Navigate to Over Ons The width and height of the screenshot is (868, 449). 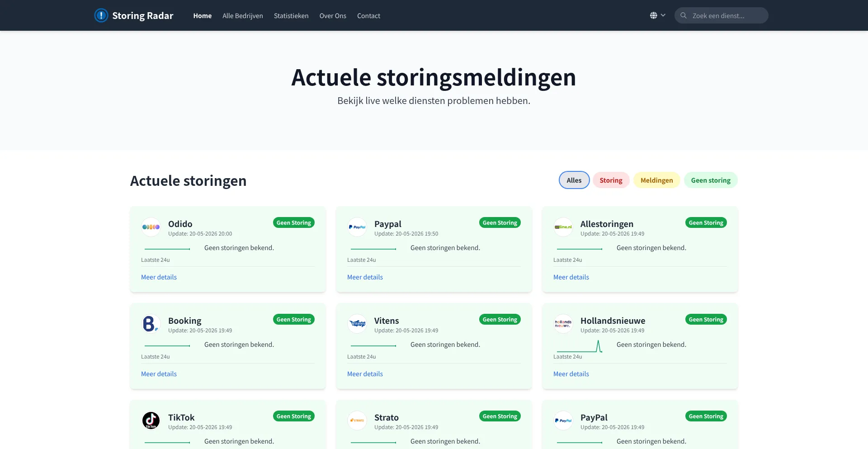333,16
